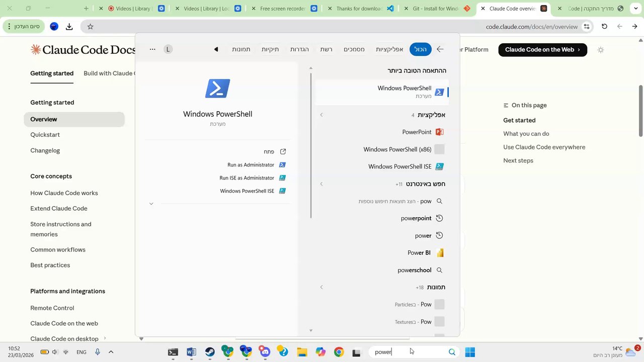Open File Explorer from the taskbar

pos(302,352)
